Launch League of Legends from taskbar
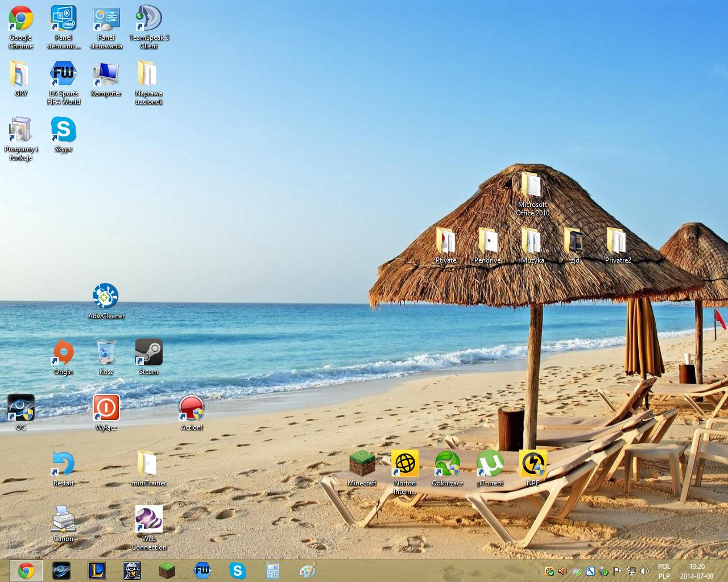This screenshot has height=582, width=728. click(x=97, y=571)
